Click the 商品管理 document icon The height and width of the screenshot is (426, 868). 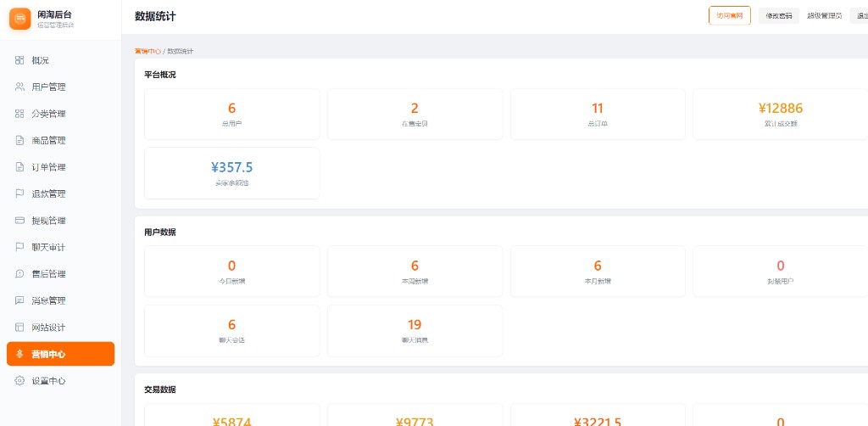tap(19, 140)
